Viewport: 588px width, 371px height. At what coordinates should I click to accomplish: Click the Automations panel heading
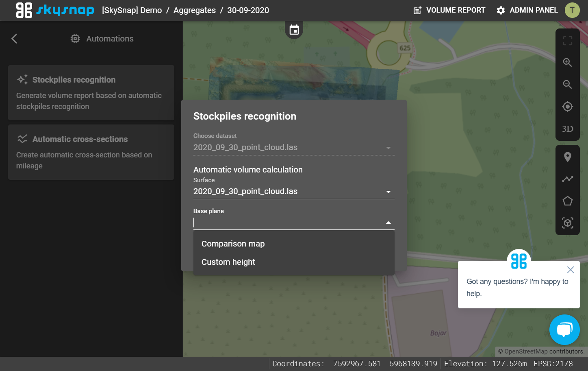pos(102,39)
